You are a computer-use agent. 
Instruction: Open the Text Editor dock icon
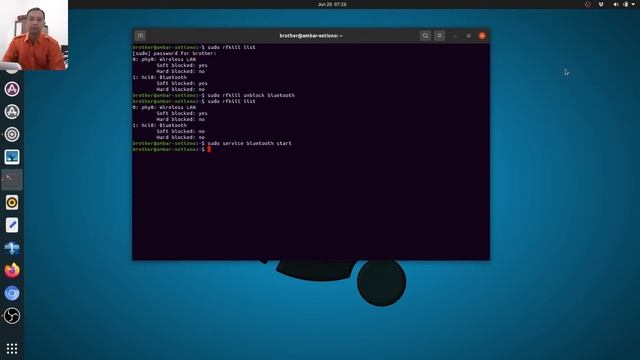pos(12,225)
